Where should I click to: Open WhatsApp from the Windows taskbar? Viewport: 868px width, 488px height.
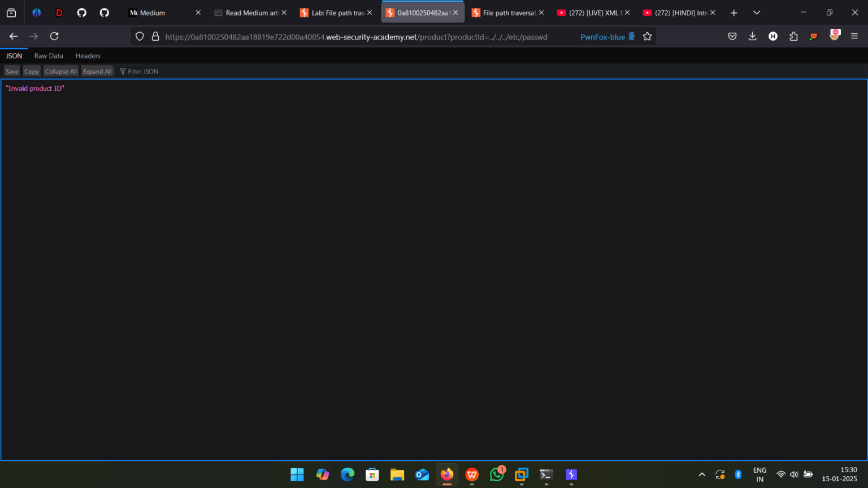497,474
